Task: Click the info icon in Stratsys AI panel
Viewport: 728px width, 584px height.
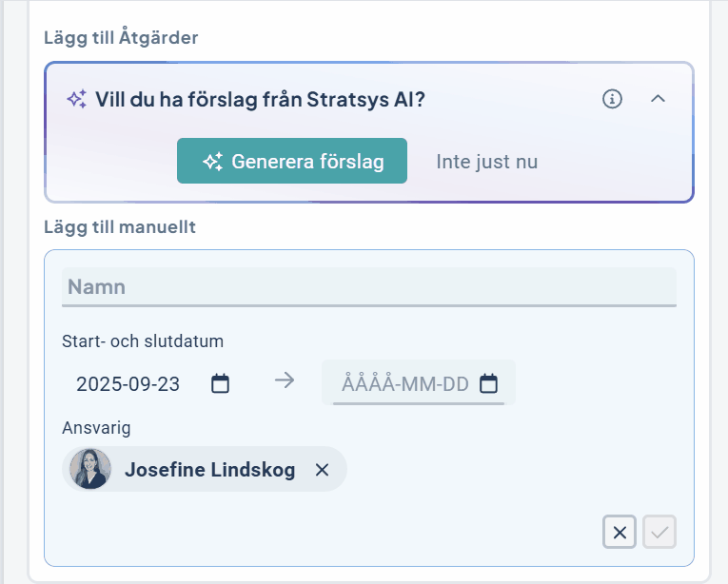Action: 613,99
